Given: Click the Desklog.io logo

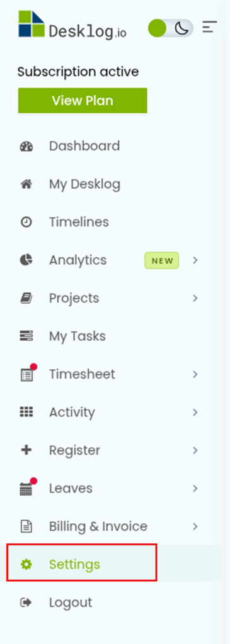Looking at the screenshot, I should 72,25.
